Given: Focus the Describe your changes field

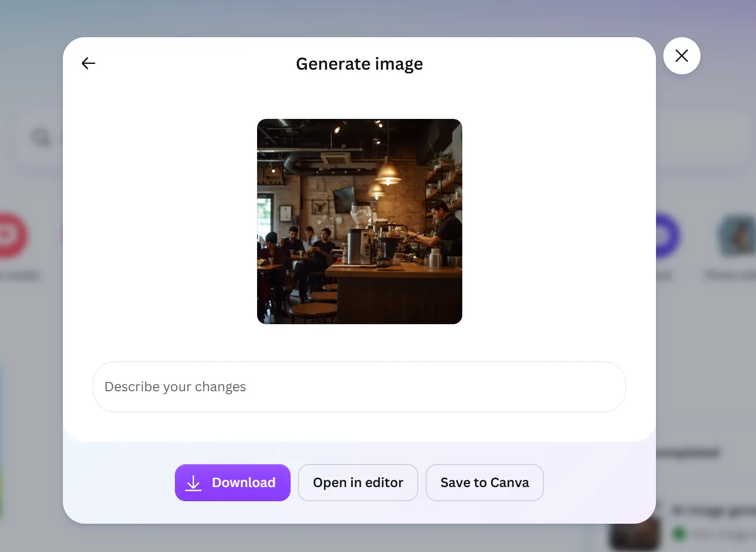Looking at the screenshot, I should tap(359, 387).
